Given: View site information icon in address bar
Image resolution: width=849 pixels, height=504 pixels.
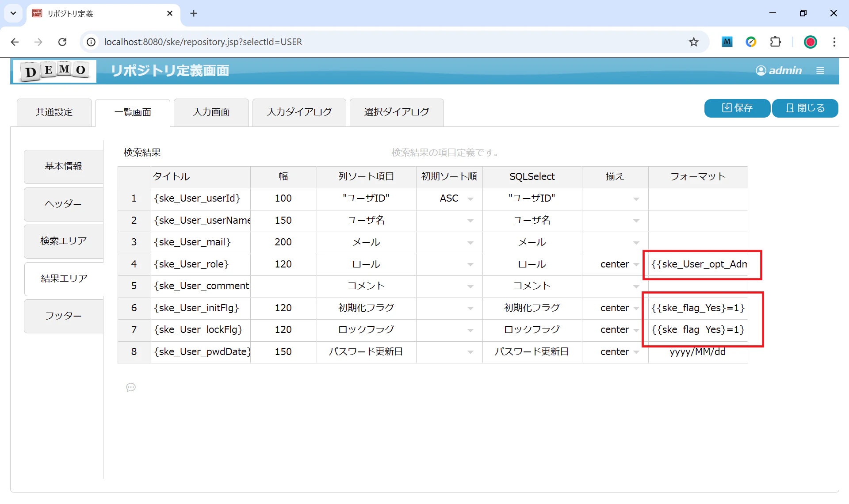Looking at the screenshot, I should pos(91,42).
